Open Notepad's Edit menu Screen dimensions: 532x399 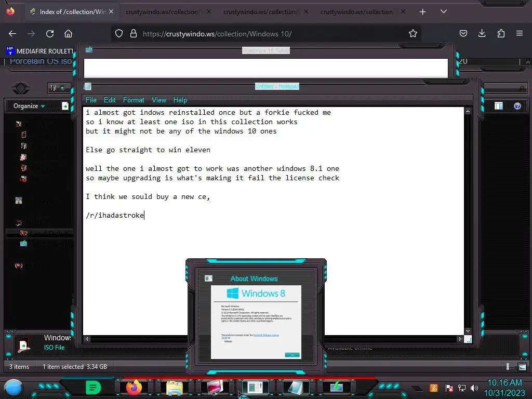pyautogui.click(x=110, y=100)
